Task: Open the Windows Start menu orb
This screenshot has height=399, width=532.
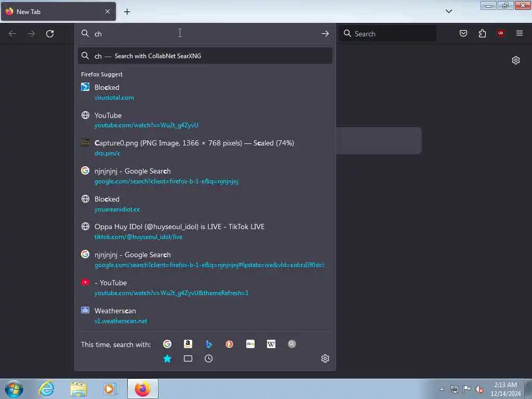Action: 14,389
